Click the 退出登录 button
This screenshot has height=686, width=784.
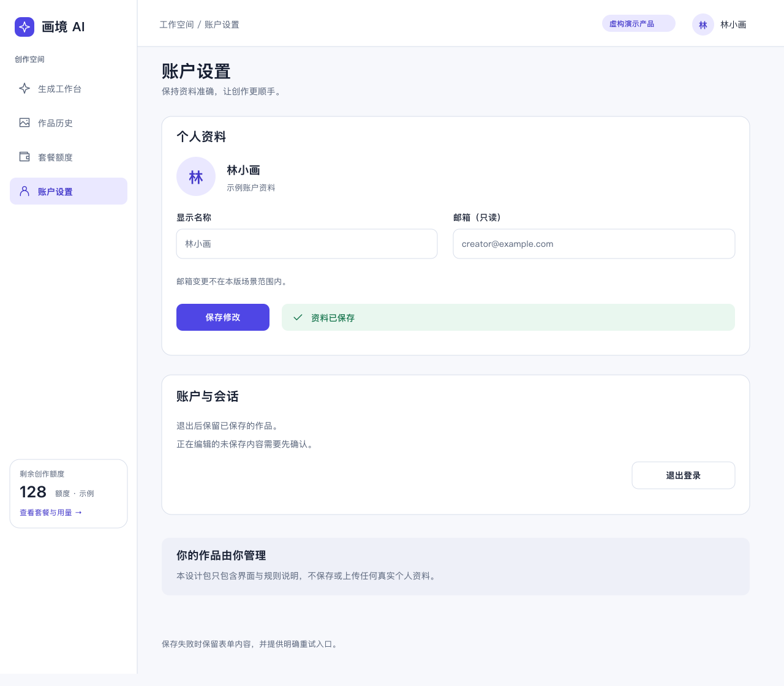[684, 475]
